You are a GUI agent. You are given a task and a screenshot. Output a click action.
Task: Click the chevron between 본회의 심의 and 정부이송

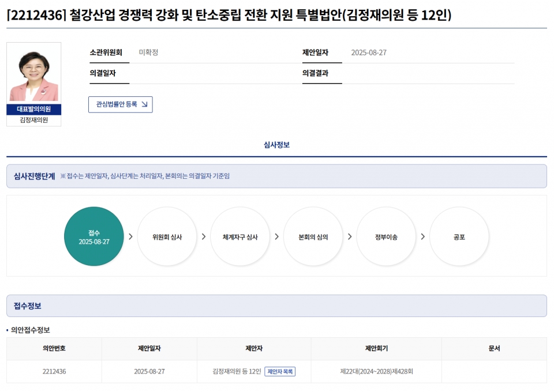pyautogui.click(x=350, y=236)
